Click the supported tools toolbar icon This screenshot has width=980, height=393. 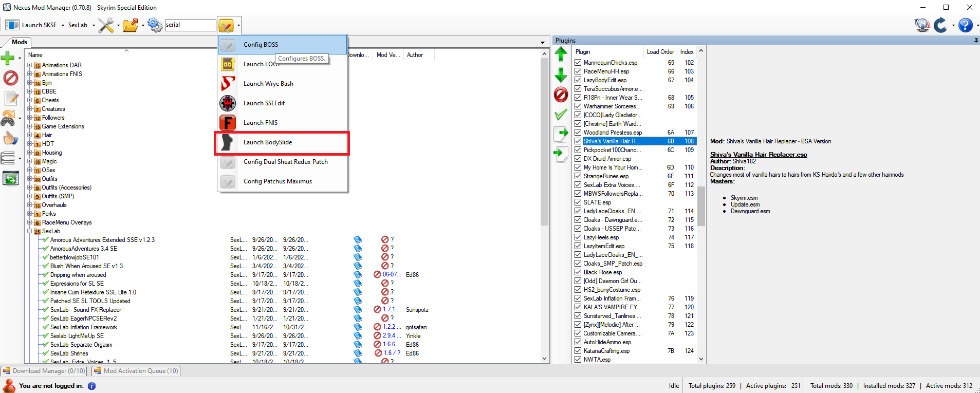tap(226, 25)
